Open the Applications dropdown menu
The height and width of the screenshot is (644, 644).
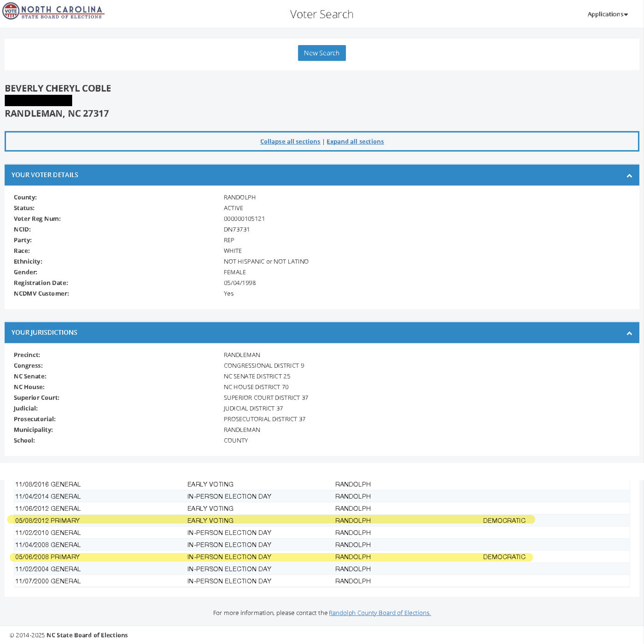pyautogui.click(x=607, y=14)
